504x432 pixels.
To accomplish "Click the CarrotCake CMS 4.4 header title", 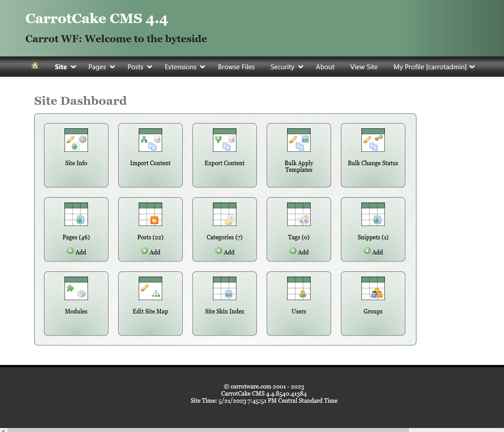I will pos(96,19).
